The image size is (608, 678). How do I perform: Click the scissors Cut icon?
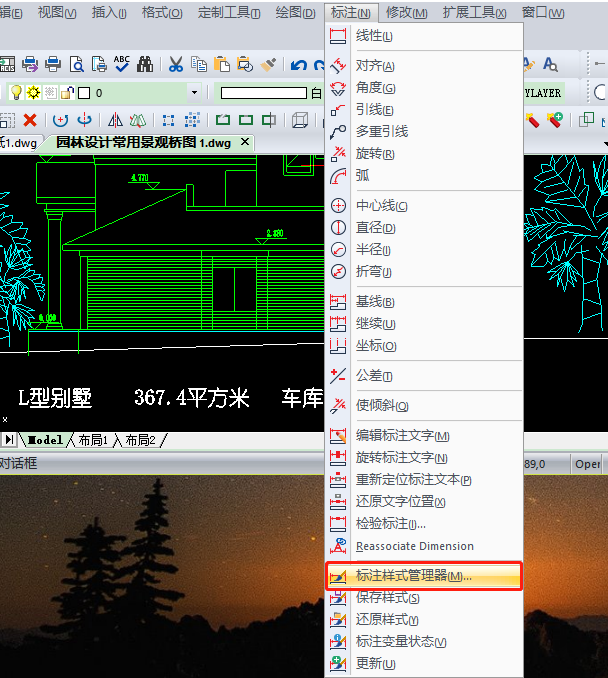(x=176, y=65)
